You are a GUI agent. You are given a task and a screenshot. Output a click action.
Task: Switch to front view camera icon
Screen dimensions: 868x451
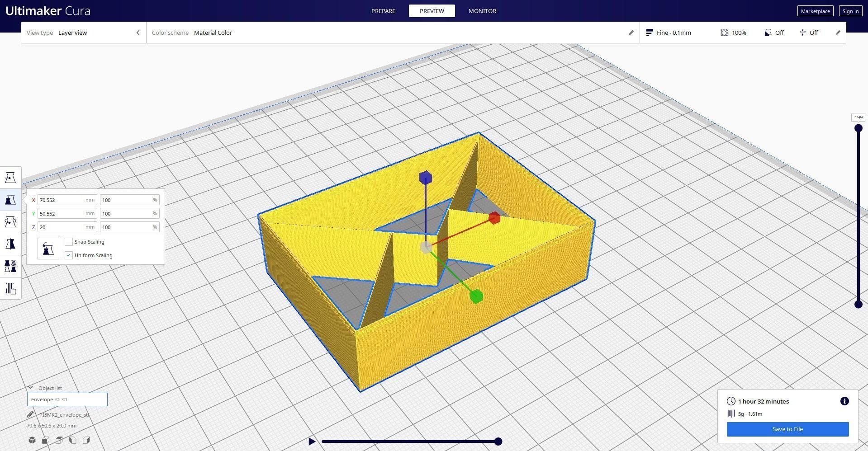point(46,440)
